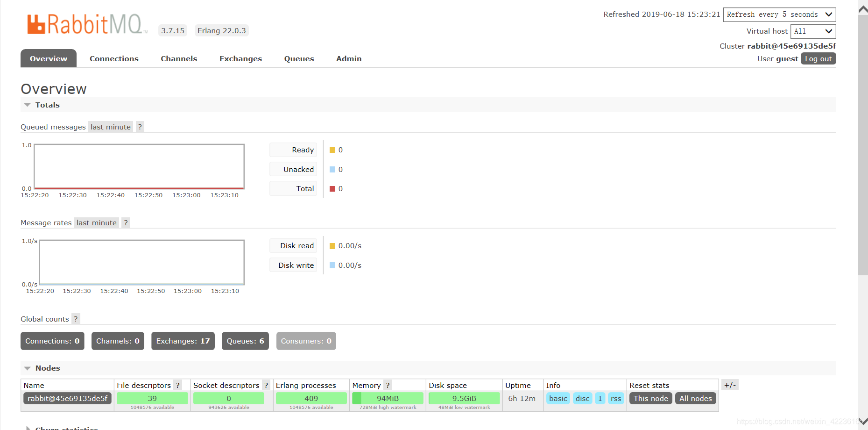Click the Connections: 0 count button
868x430 pixels.
(x=52, y=341)
